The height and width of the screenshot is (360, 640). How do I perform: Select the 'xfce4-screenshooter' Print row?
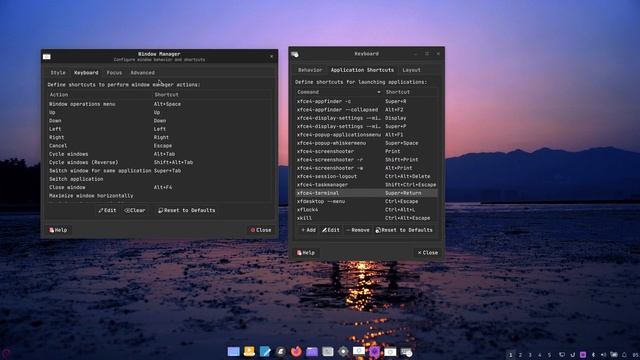pos(367,151)
